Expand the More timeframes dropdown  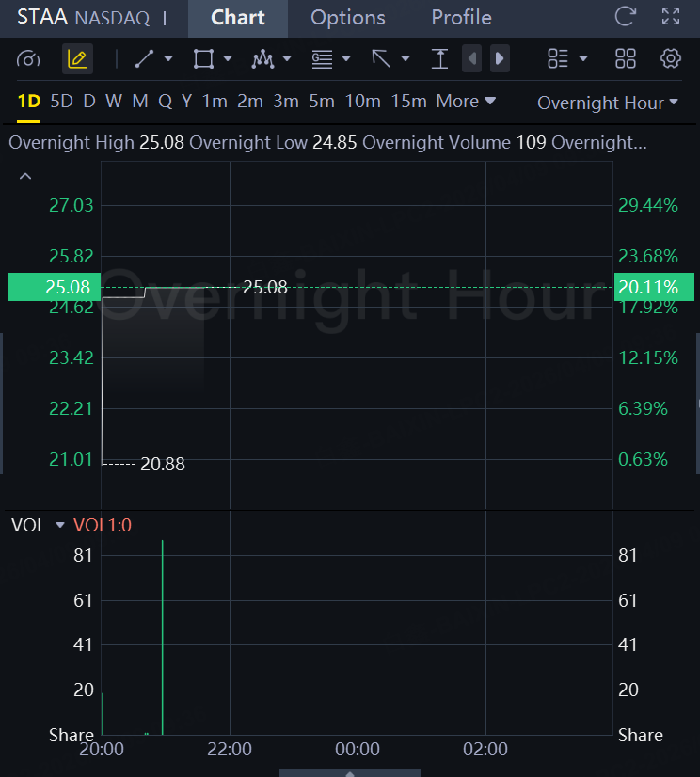click(466, 102)
